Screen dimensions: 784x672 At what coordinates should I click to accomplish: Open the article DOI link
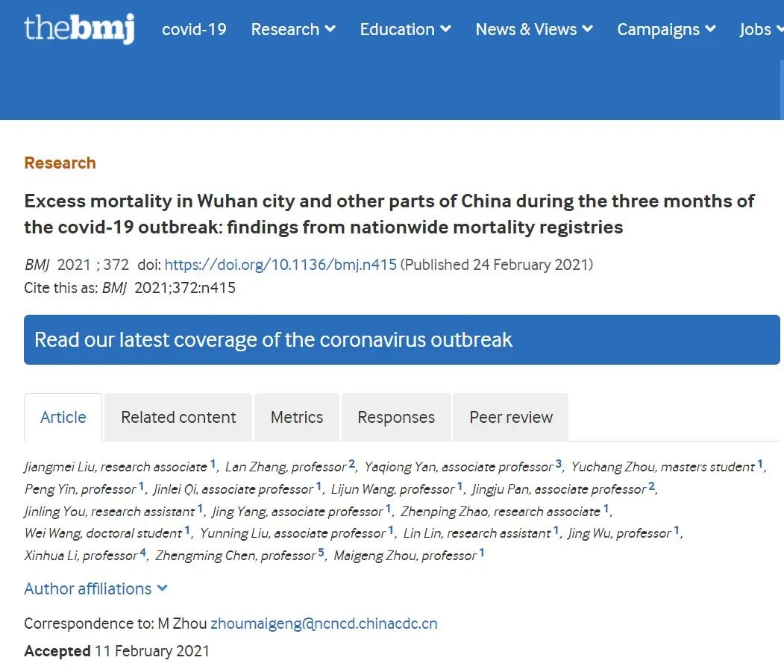(x=280, y=265)
